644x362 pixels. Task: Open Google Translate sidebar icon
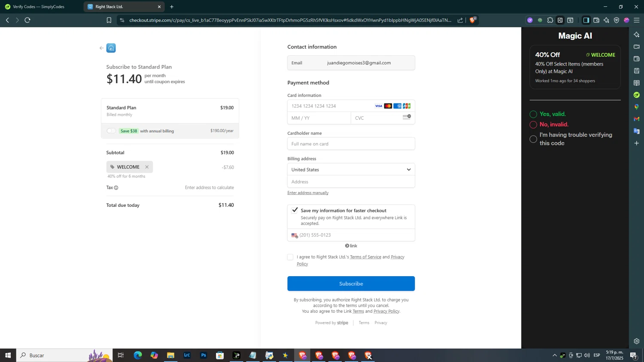637,131
